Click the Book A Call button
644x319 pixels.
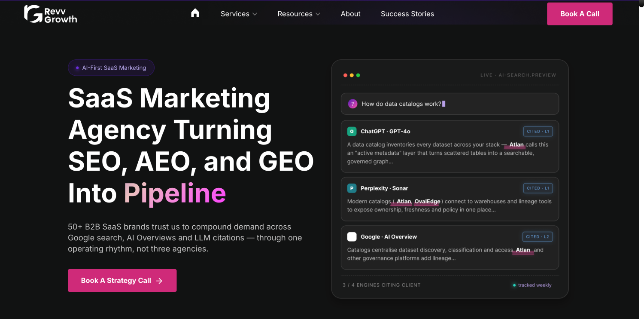click(x=580, y=14)
